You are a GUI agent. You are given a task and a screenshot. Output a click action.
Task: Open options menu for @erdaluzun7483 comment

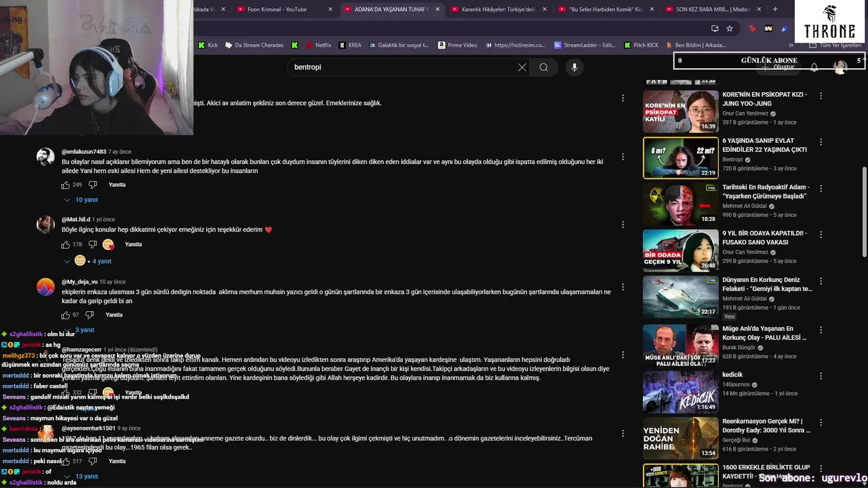pos(623,158)
